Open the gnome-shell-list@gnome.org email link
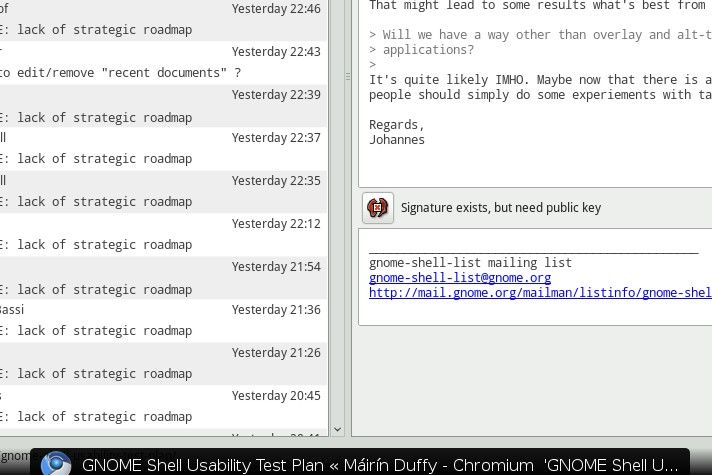This screenshot has width=712, height=475. click(x=459, y=278)
